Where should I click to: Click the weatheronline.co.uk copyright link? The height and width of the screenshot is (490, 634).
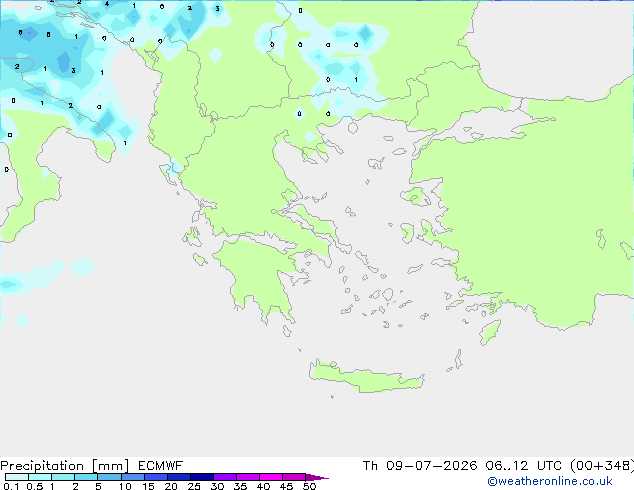550,481
